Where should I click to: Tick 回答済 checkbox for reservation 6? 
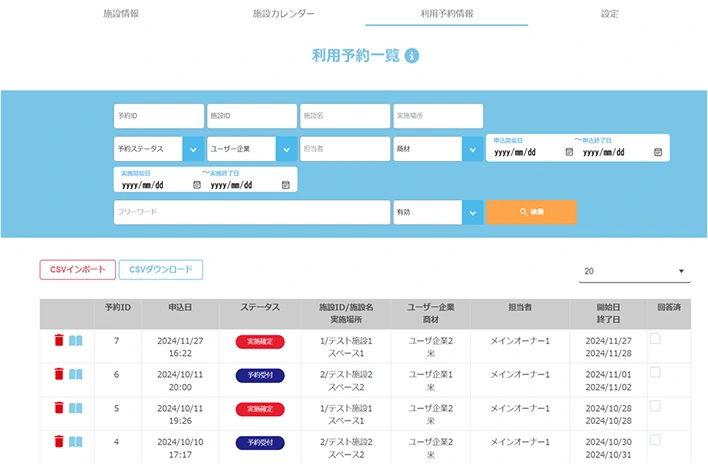coord(655,374)
